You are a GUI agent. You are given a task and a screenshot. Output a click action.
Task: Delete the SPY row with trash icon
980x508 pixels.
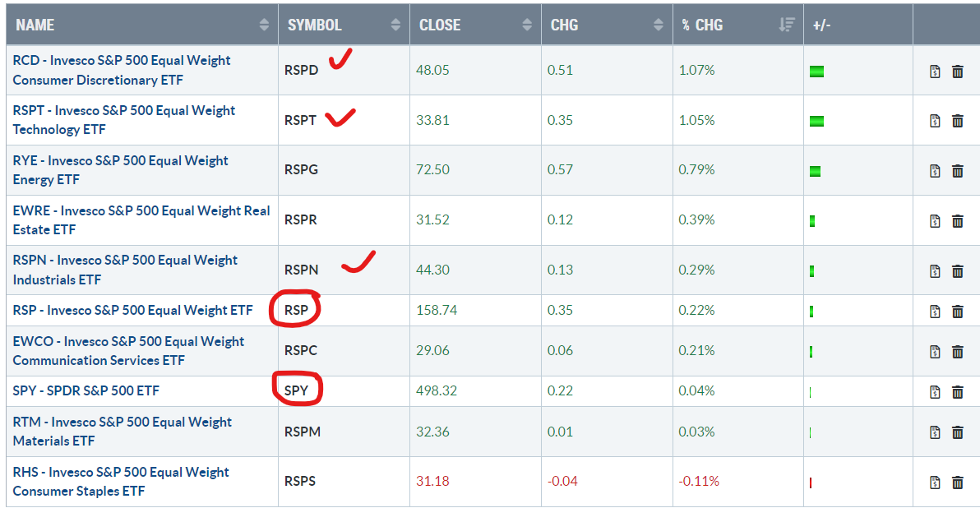point(958,392)
